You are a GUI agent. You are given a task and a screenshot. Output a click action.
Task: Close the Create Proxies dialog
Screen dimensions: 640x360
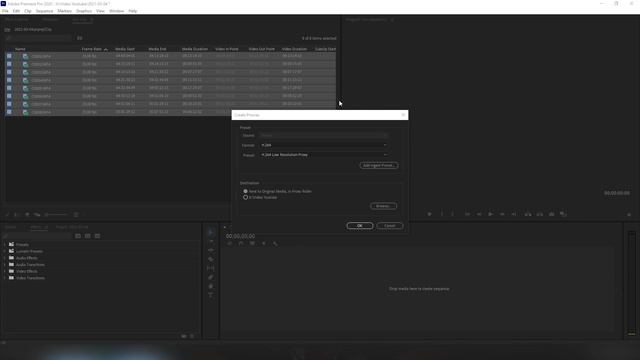(403, 115)
